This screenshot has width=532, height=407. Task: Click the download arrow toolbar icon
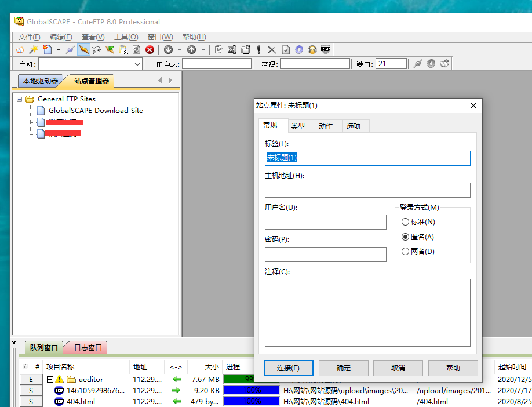pyautogui.click(x=168, y=50)
